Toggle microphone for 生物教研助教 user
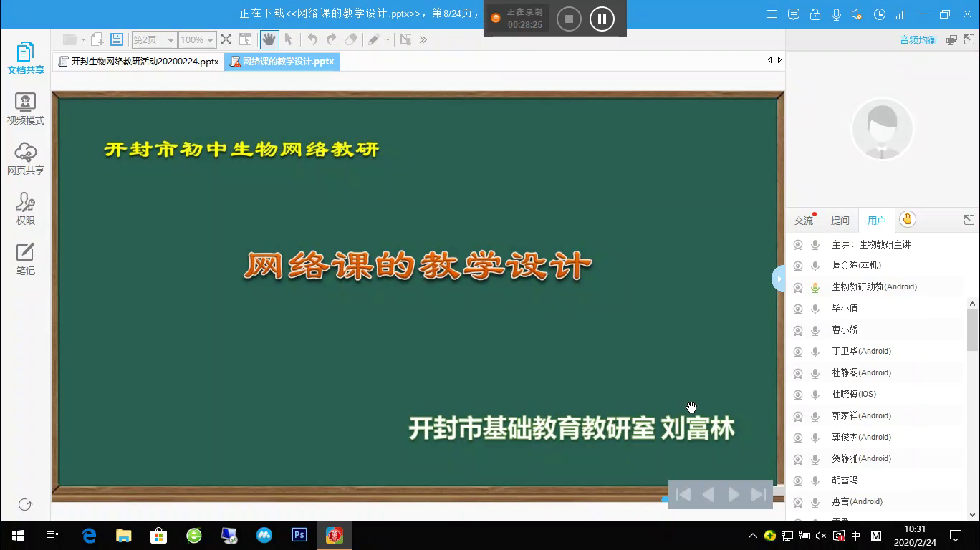 [815, 287]
